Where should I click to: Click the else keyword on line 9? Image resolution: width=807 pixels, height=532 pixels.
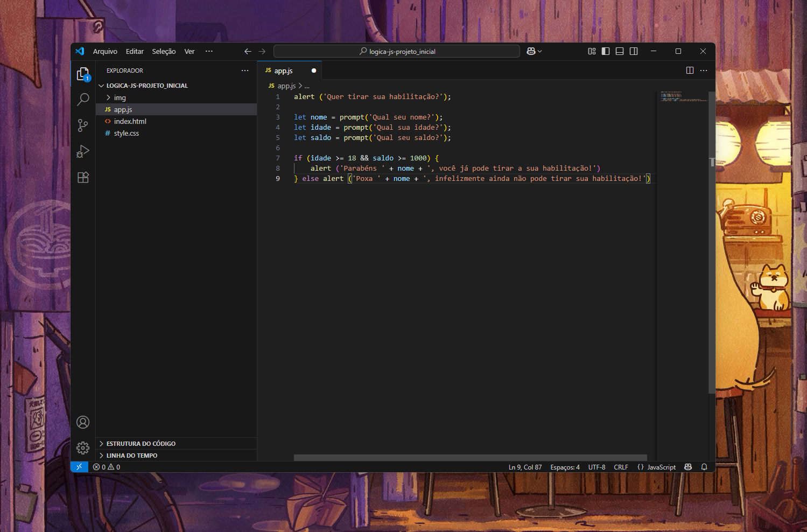[x=311, y=178]
